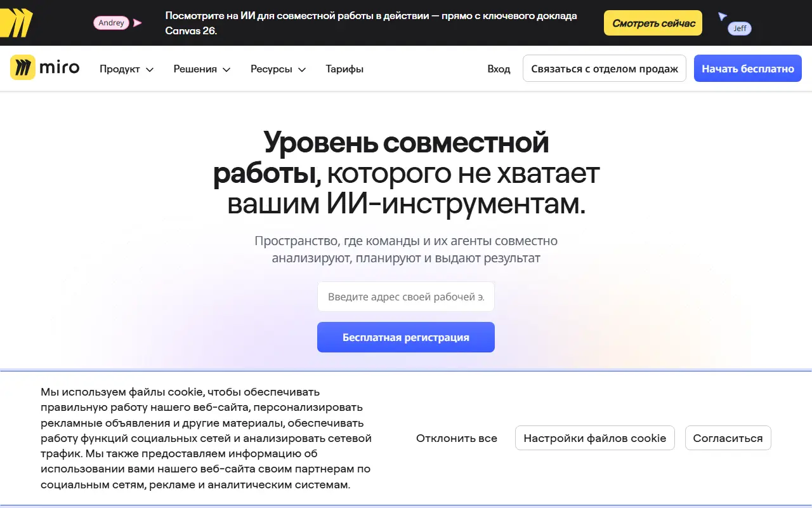Open the Вход login link
The image size is (812, 508).
tap(499, 69)
